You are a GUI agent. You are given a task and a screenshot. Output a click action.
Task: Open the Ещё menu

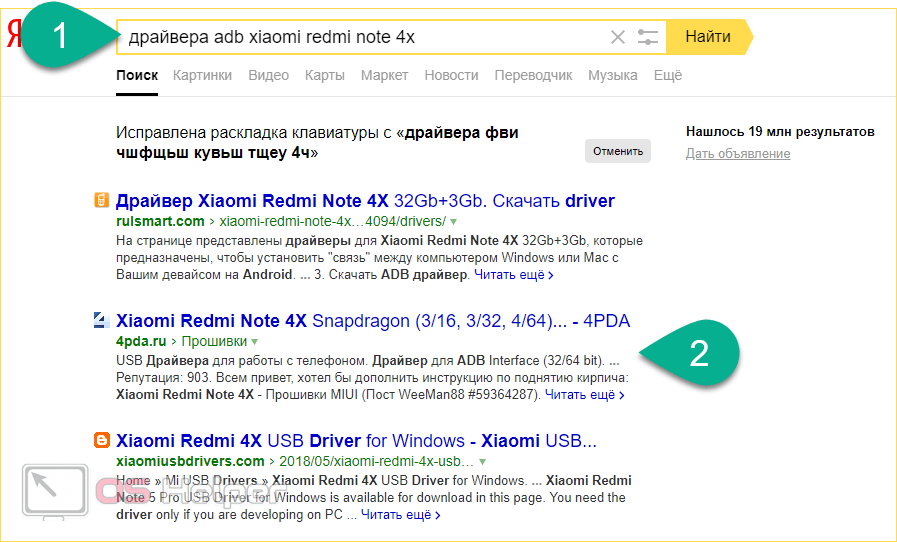pyautogui.click(x=667, y=75)
